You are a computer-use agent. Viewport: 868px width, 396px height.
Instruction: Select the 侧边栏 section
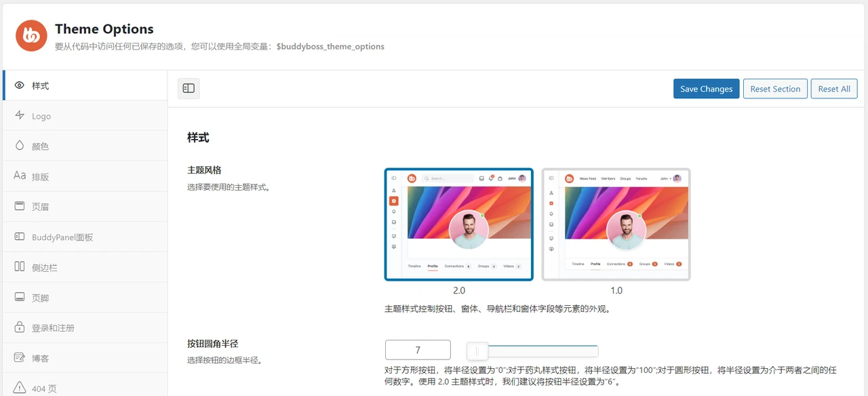tap(85, 266)
